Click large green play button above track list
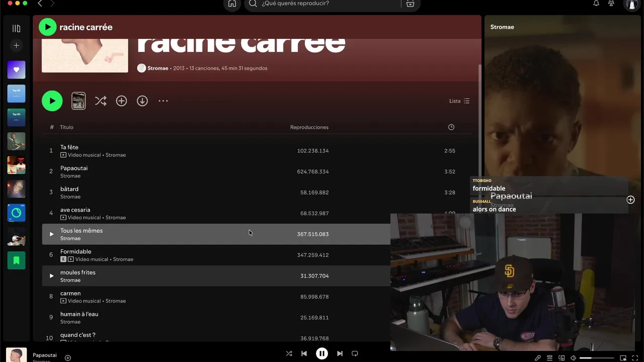The height and width of the screenshot is (362, 644). pyautogui.click(x=52, y=101)
